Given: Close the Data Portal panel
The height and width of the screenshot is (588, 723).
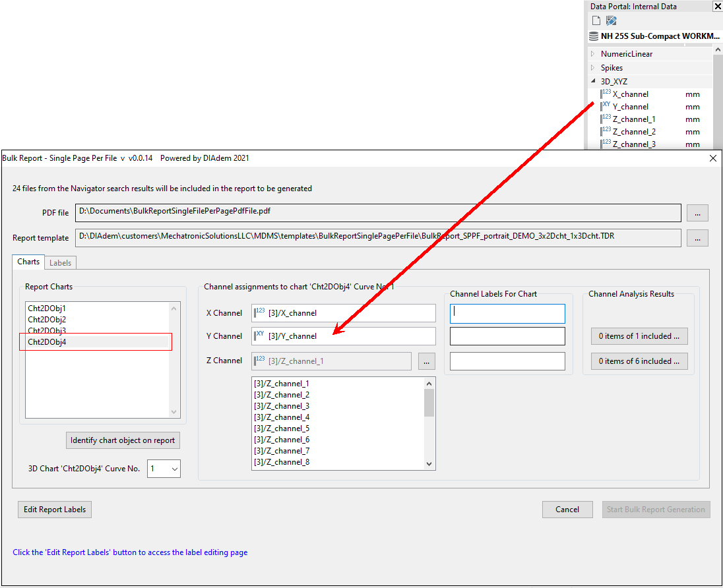Looking at the screenshot, I should pyautogui.click(x=717, y=7).
